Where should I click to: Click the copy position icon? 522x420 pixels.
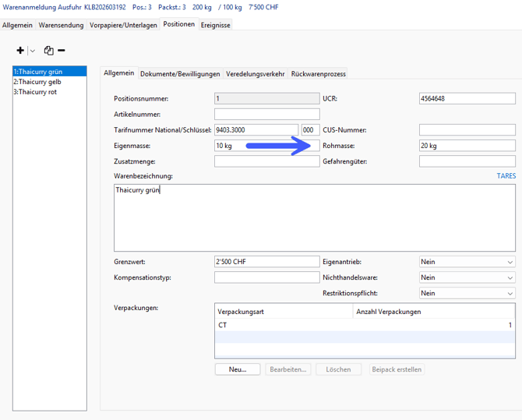[x=48, y=51]
